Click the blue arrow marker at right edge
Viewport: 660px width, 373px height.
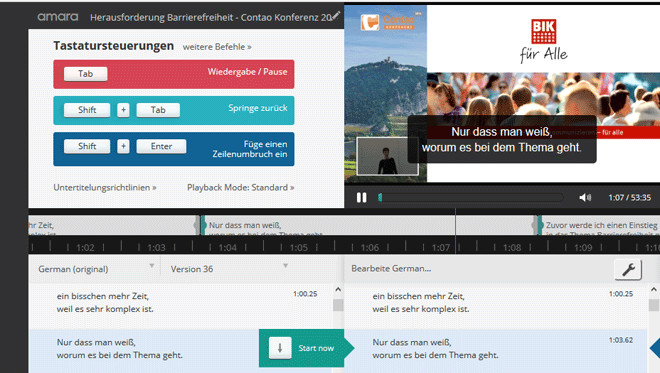(x=655, y=348)
